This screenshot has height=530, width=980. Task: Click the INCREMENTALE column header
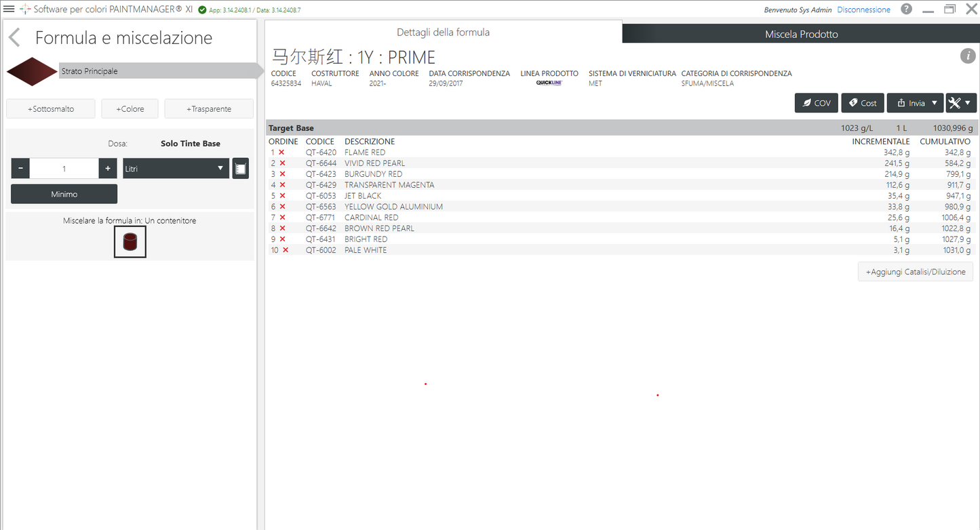coord(880,142)
